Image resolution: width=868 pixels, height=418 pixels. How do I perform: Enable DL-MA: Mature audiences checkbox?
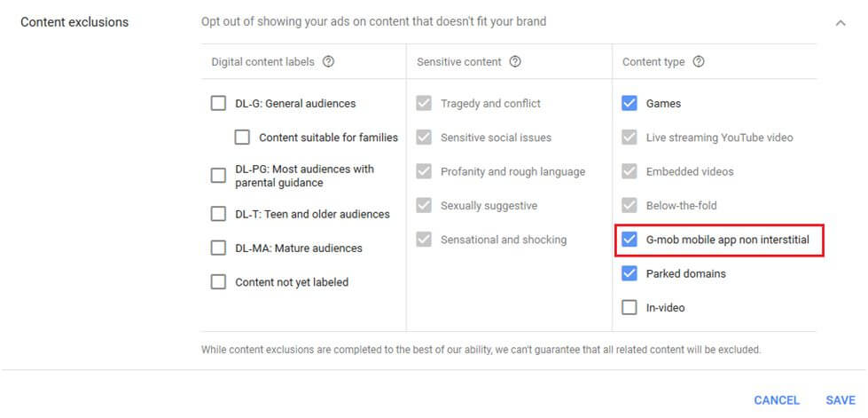(x=218, y=248)
